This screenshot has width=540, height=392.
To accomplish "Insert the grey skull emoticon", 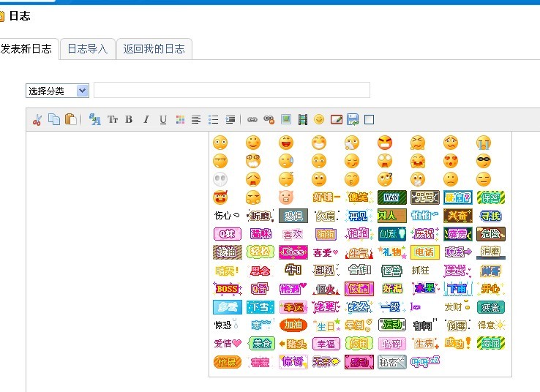I will [x=220, y=179].
